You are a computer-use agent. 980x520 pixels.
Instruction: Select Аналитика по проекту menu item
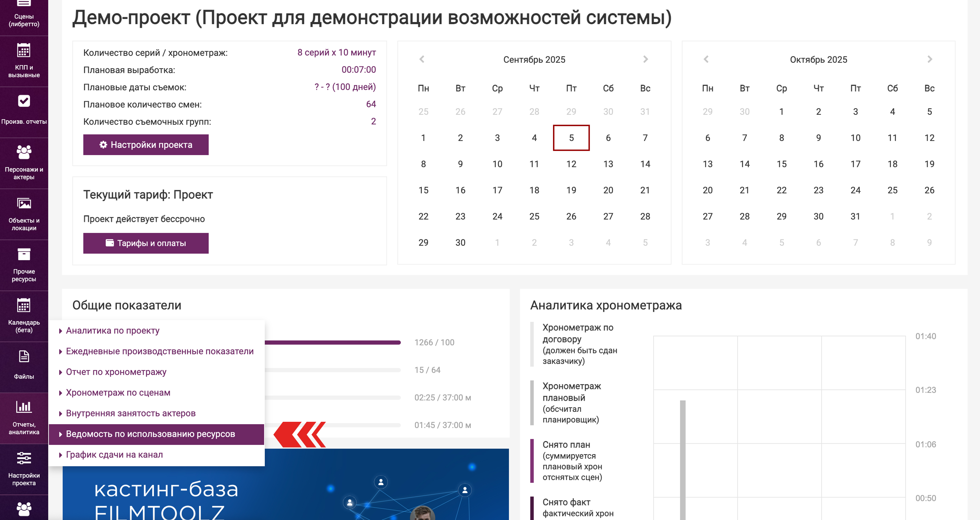tap(156, 331)
